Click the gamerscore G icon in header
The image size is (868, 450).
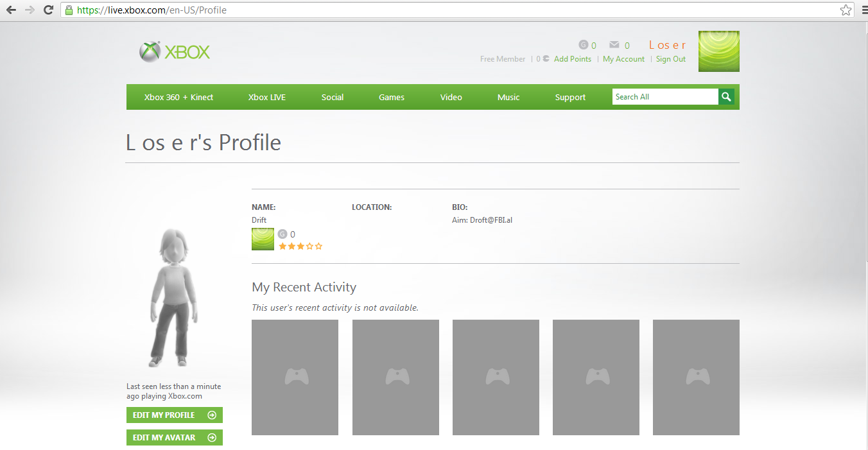[x=584, y=45]
